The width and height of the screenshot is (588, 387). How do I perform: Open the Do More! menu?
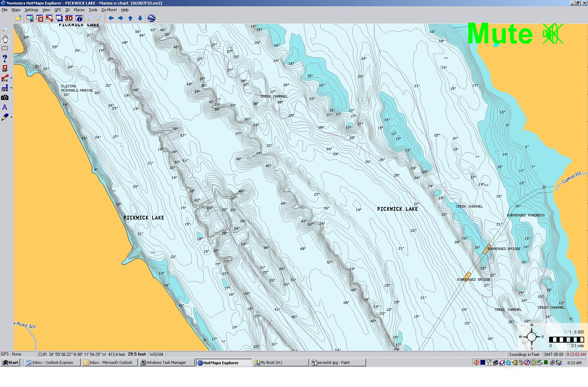(109, 10)
